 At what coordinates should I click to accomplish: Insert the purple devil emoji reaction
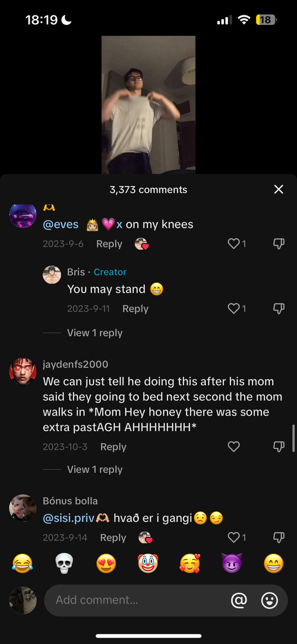click(232, 564)
